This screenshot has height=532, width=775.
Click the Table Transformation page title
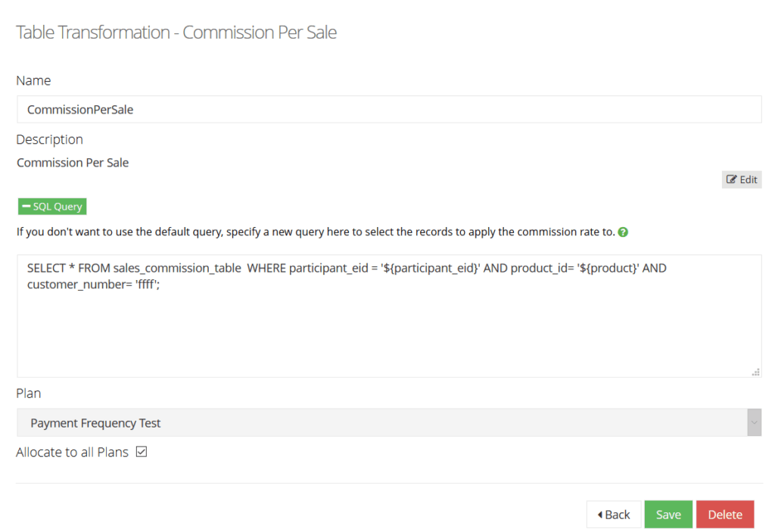click(x=176, y=32)
